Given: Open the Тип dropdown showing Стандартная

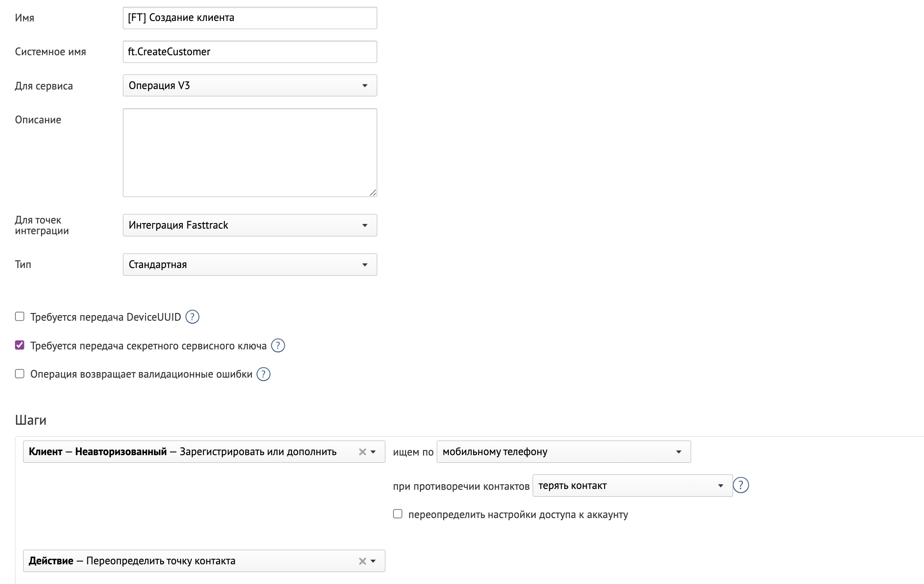Looking at the screenshot, I should (250, 264).
